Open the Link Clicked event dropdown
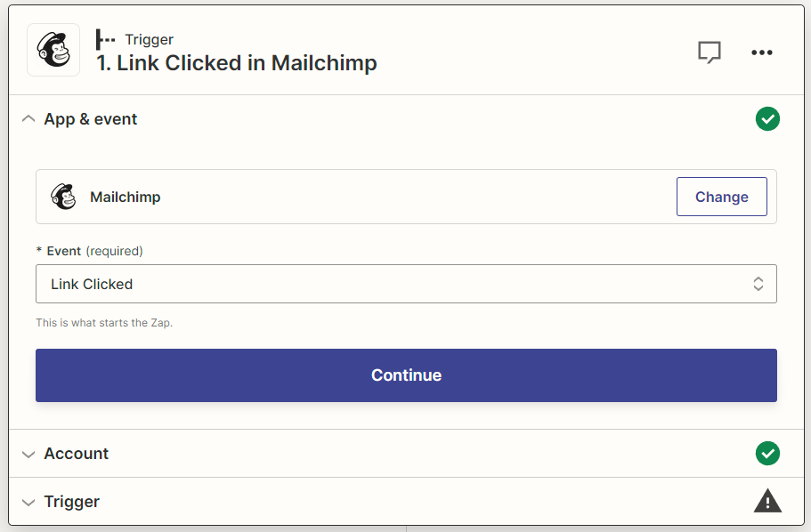Viewport: 811px width, 532px height. click(406, 284)
